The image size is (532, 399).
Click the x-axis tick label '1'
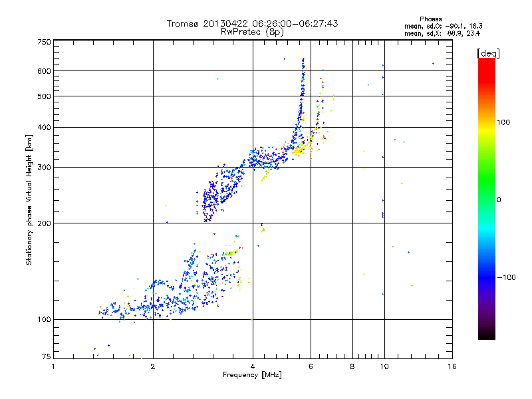(x=53, y=366)
